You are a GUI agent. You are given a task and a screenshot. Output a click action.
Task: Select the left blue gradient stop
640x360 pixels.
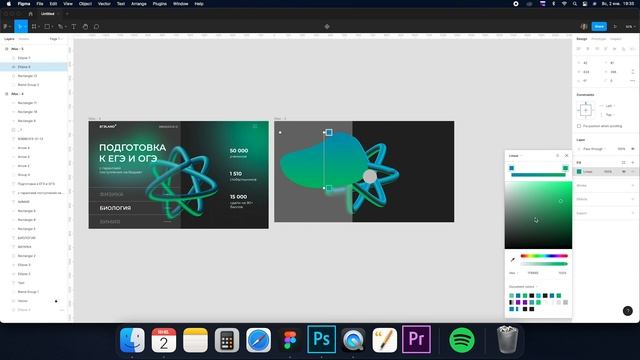click(511, 168)
